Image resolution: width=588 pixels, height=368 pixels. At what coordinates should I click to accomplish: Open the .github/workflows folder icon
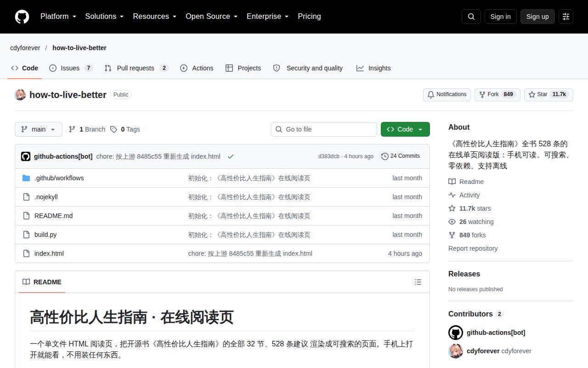coord(26,178)
